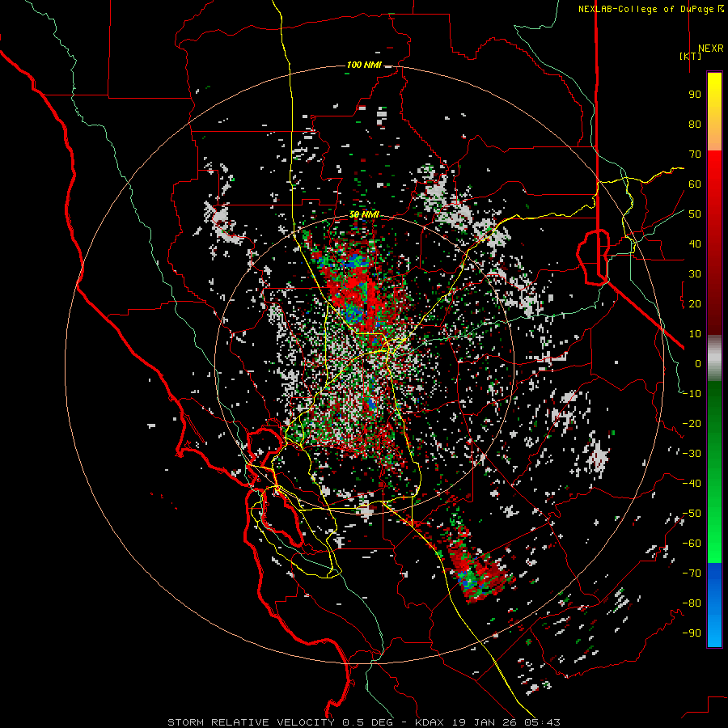Click the 20 value on the velocity scale
Viewport: 728px width, 728px height.
(x=695, y=304)
